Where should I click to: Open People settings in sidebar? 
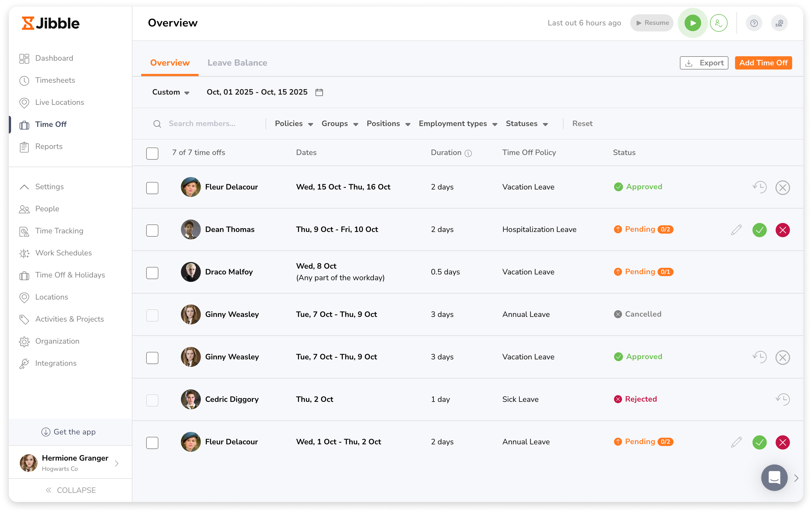(39, 209)
